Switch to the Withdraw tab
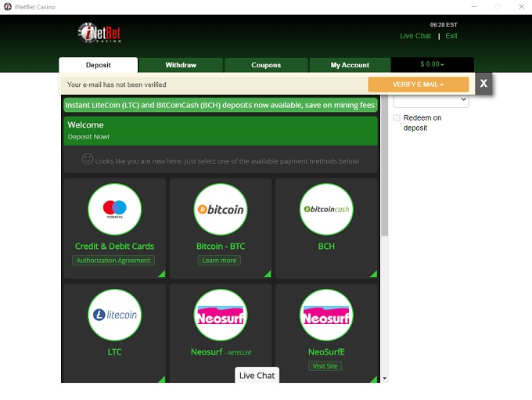This screenshot has width=532, height=400. [x=181, y=65]
